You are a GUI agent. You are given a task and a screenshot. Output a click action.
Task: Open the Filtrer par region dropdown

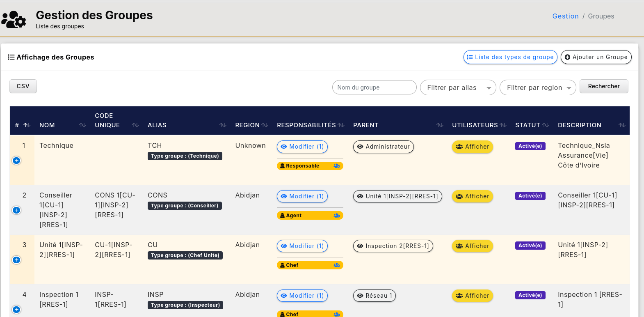537,87
